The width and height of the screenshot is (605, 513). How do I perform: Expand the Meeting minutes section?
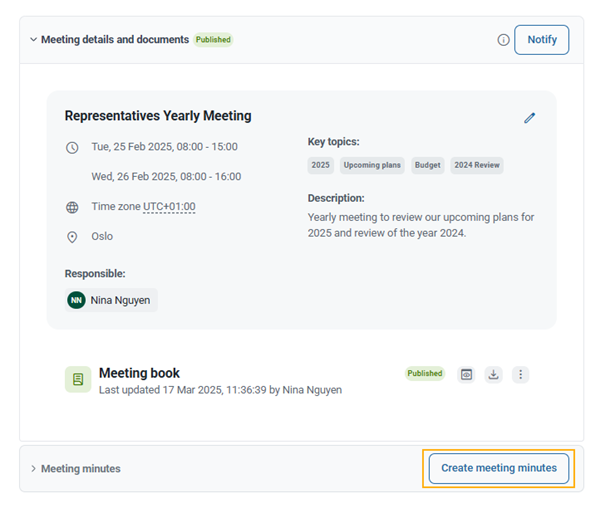[34, 469]
